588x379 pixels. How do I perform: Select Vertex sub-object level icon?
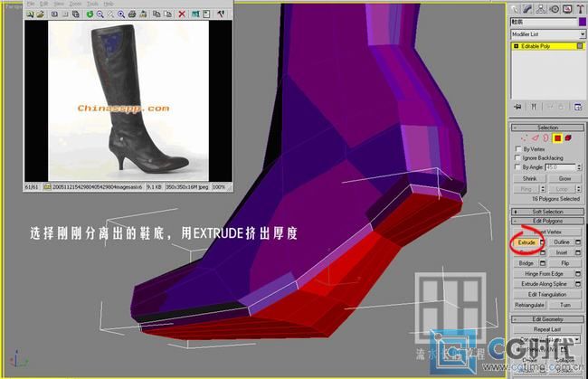coord(524,138)
